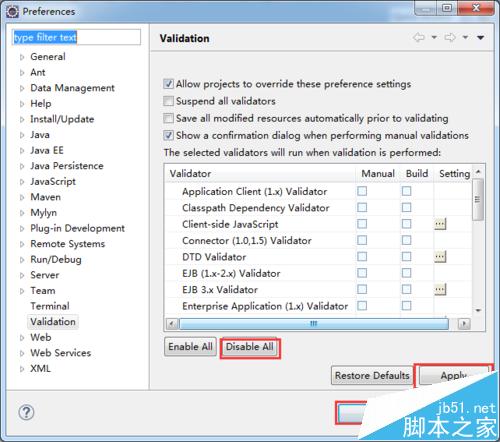This screenshot has width=500, height=442.
Task: Expand the Server tree node
Action: pos(22,275)
